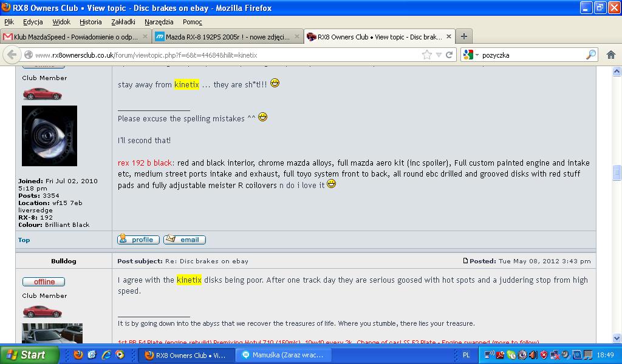622x364 pixels.
Task: Click the Top link in post footer
Action: coord(24,240)
